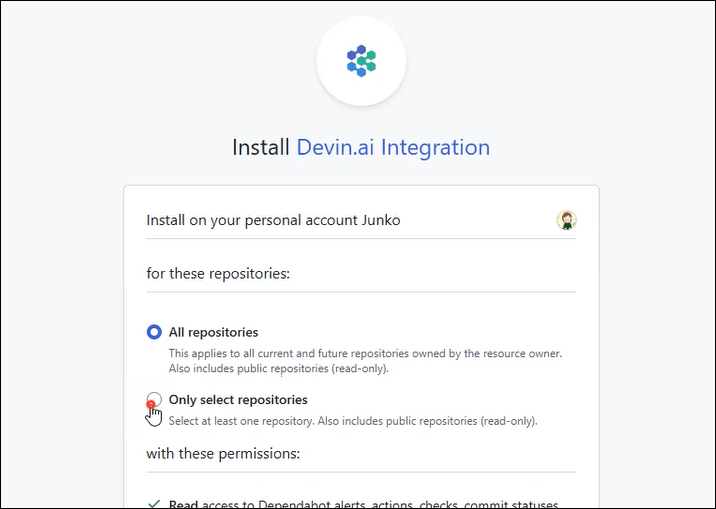Viewport: 716px width, 509px height.
Task: Click the "Select at least one repository" description
Action: (x=353, y=421)
